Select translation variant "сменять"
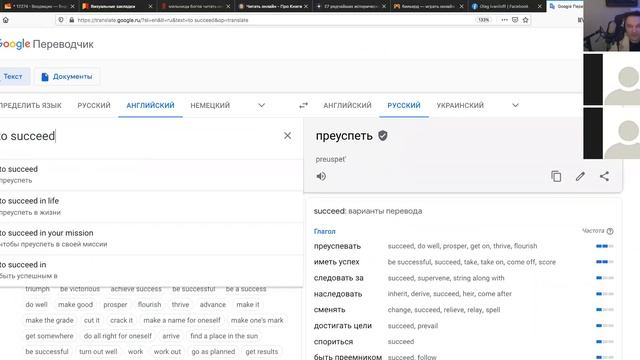 329,310
